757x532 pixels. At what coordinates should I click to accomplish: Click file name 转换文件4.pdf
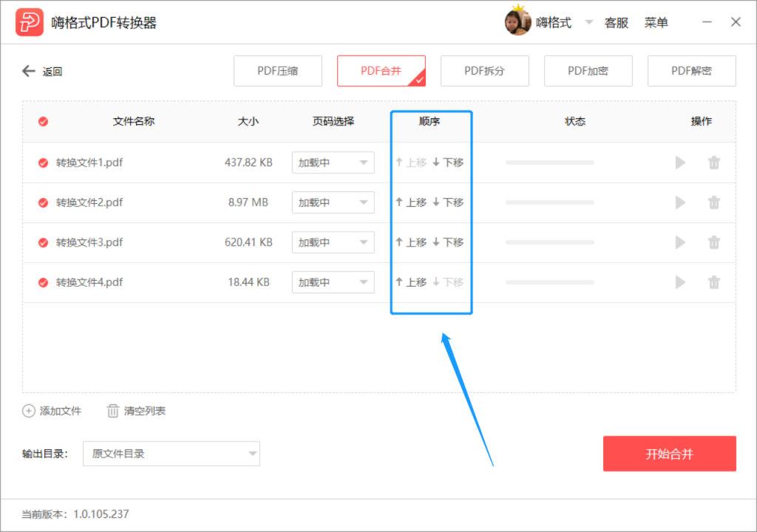click(89, 282)
